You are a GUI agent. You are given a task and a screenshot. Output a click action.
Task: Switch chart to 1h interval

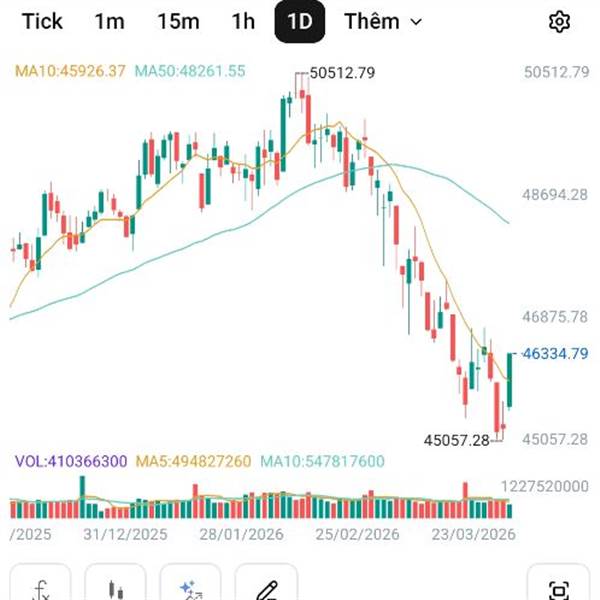pyautogui.click(x=243, y=22)
